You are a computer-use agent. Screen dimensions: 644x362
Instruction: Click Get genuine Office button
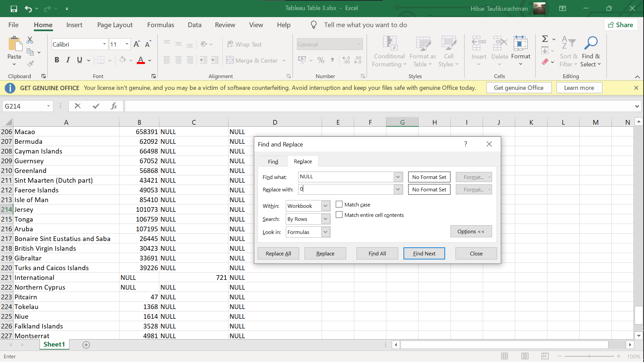click(x=518, y=88)
